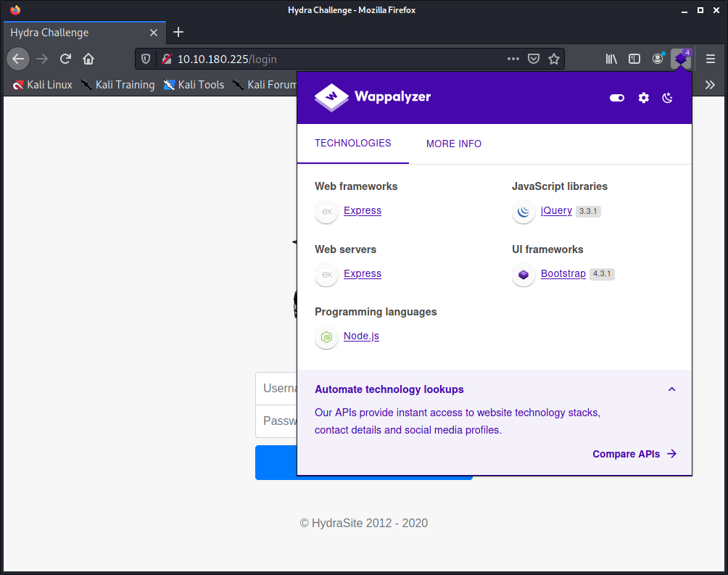Click the Firefox back arrow button
728x575 pixels.
tap(18, 59)
